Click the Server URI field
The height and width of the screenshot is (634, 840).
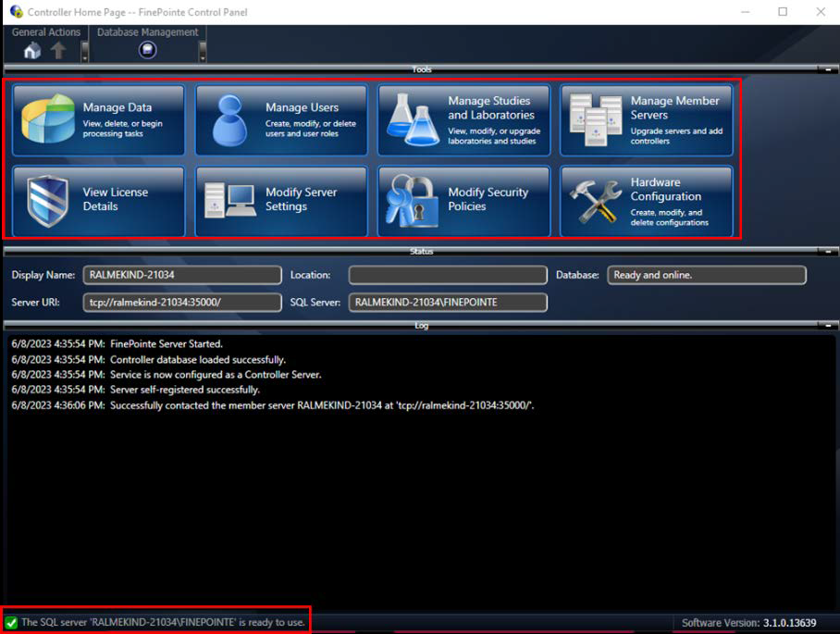coord(182,303)
